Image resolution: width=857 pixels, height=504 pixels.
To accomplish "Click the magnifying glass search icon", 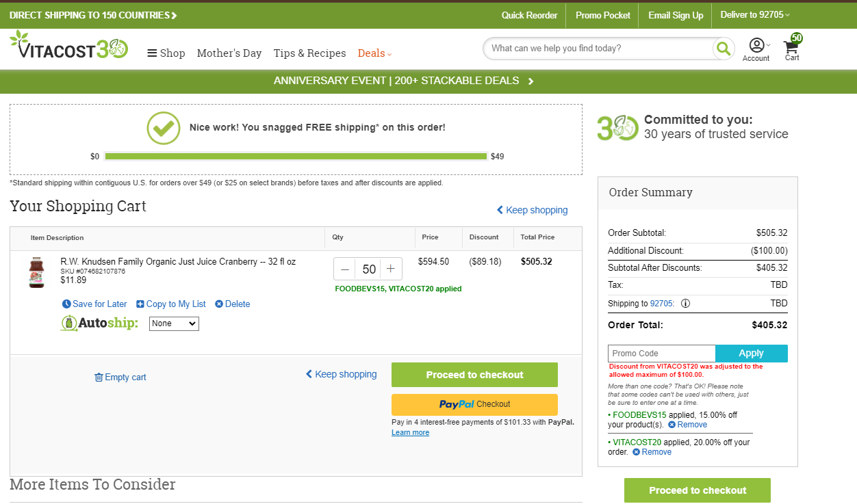I will point(723,49).
